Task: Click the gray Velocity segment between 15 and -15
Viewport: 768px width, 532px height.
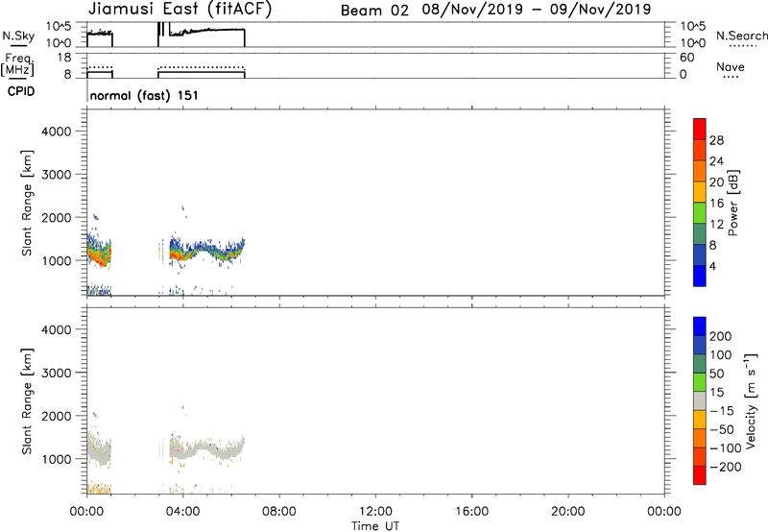Action: point(700,400)
